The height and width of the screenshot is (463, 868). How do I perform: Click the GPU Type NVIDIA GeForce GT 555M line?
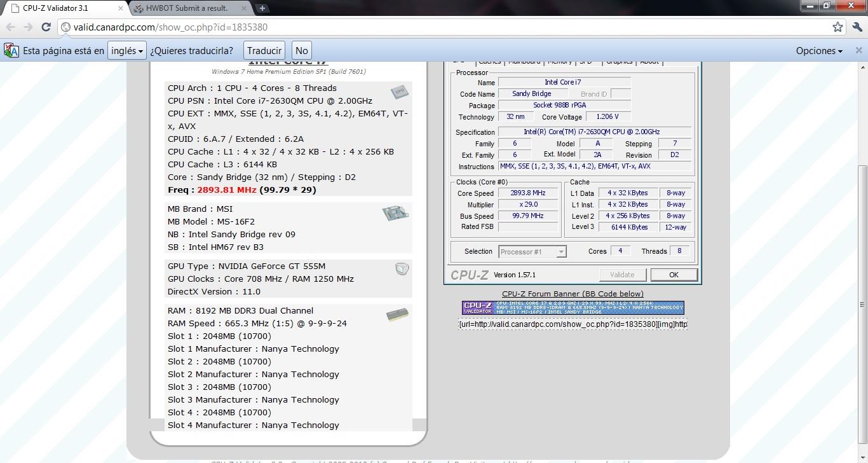pos(247,266)
